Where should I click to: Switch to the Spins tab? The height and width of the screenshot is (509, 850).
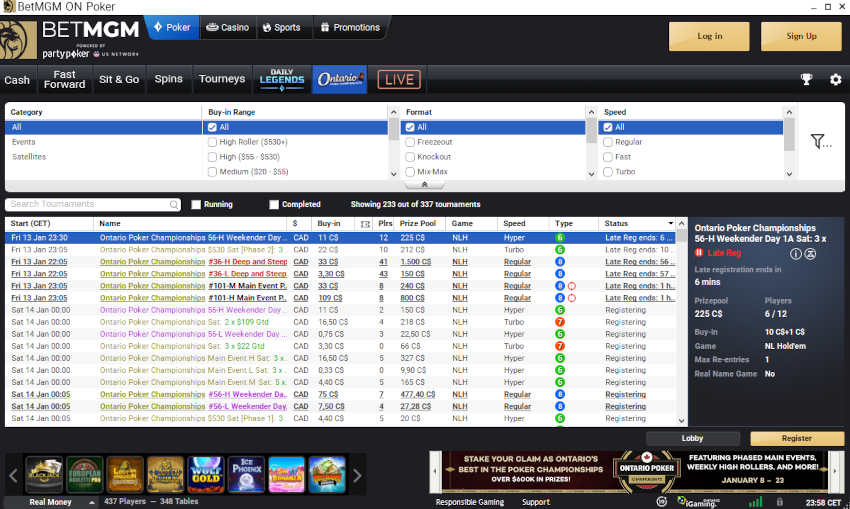pos(169,80)
